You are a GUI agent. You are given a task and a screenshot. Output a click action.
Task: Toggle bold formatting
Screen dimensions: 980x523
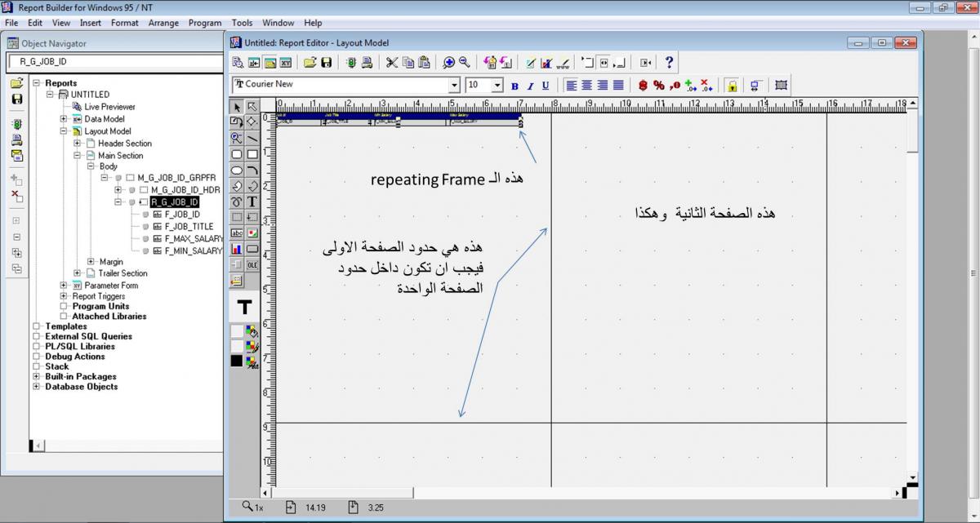514,86
